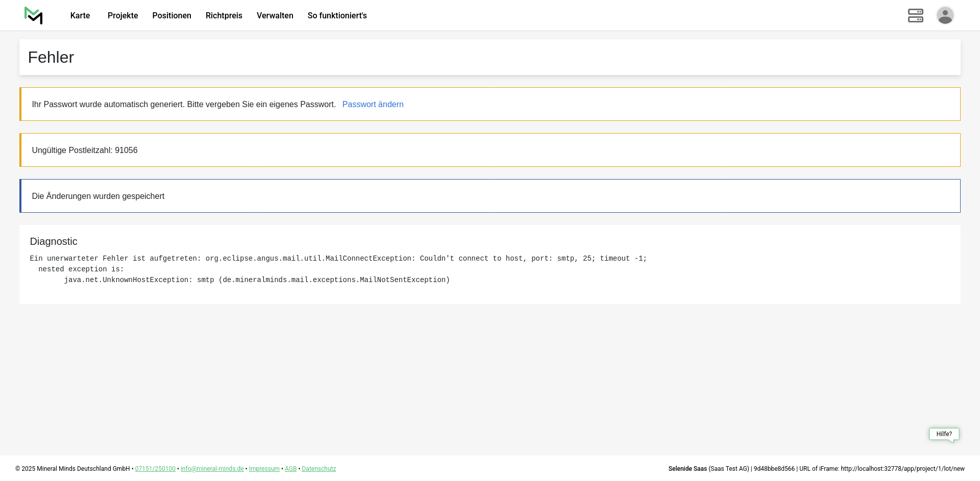Screen dimensions: 980x481
Task: Click the Mineral Minds logo
Action: click(33, 15)
